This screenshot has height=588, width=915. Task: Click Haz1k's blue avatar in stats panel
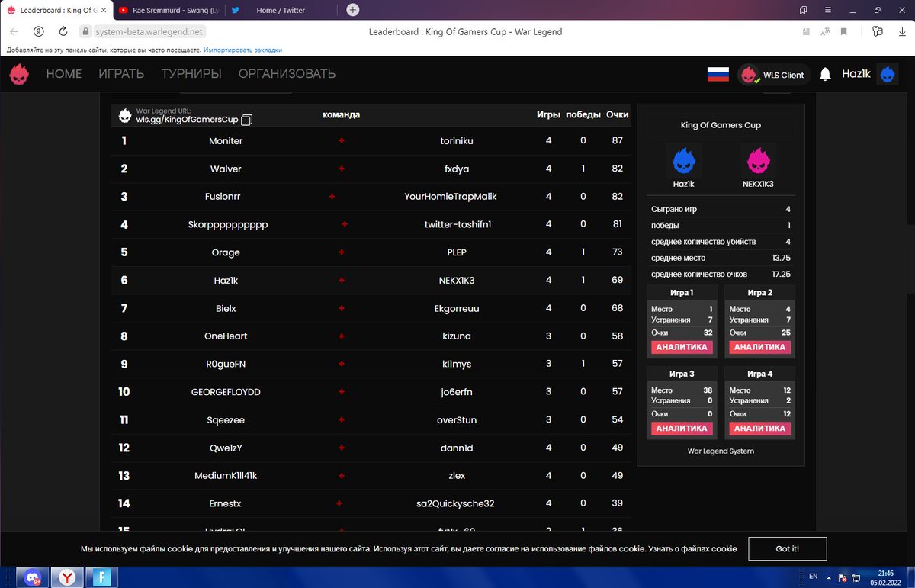[684, 161]
